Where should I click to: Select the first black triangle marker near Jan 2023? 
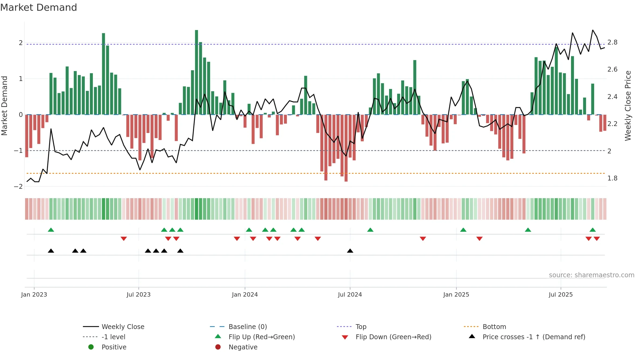coord(51,251)
